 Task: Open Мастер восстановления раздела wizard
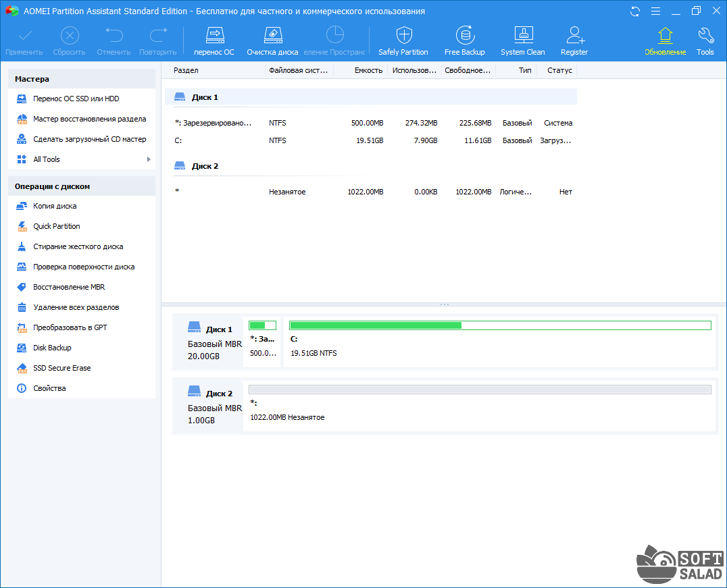pos(89,119)
